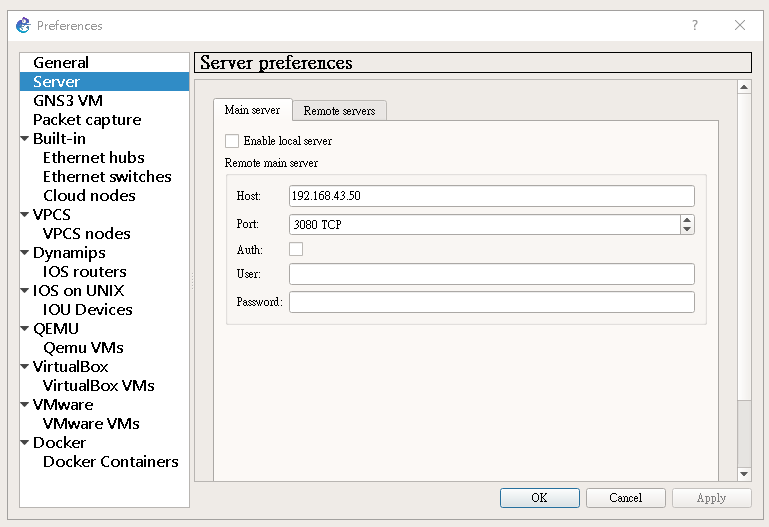The width and height of the screenshot is (769, 527).
Task: Toggle the Auth checkbox
Action: coord(296,249)
